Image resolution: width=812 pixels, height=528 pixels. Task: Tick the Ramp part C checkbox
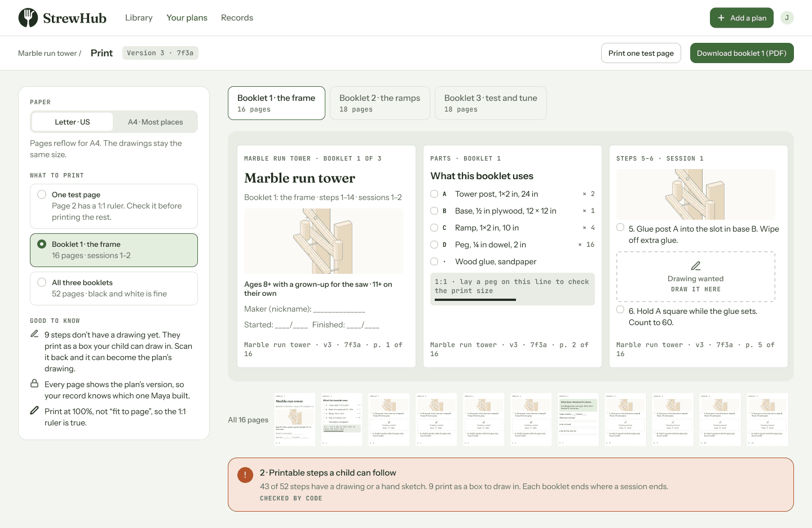434,228
